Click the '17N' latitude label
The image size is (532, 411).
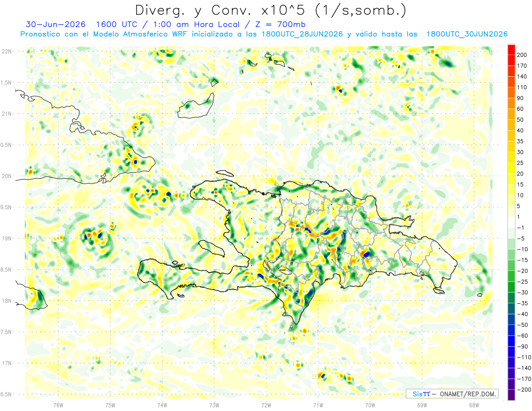pyautogui.click(x=7, y=363)
